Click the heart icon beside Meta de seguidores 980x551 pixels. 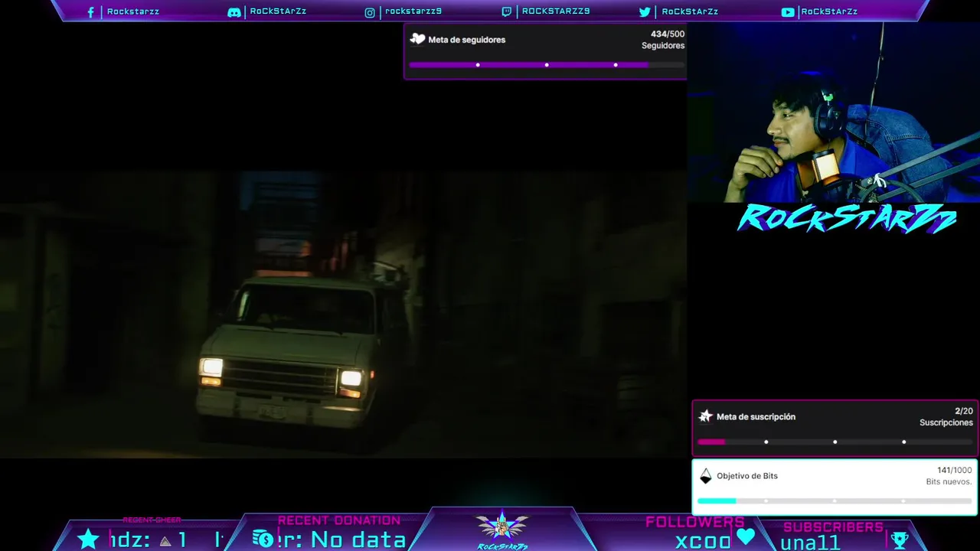(x=417, y=39)
